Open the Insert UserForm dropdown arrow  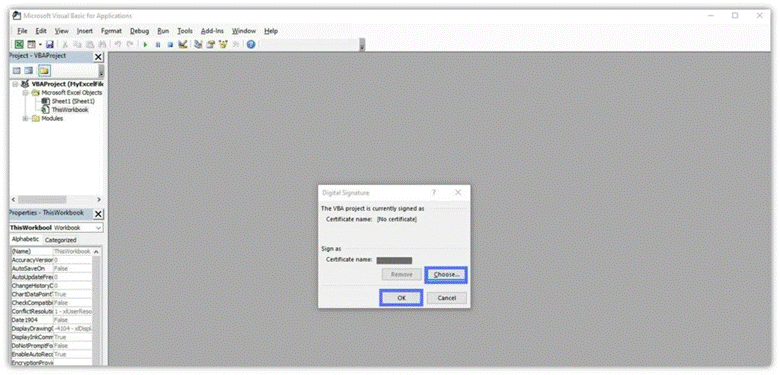(x=40, y=44)
